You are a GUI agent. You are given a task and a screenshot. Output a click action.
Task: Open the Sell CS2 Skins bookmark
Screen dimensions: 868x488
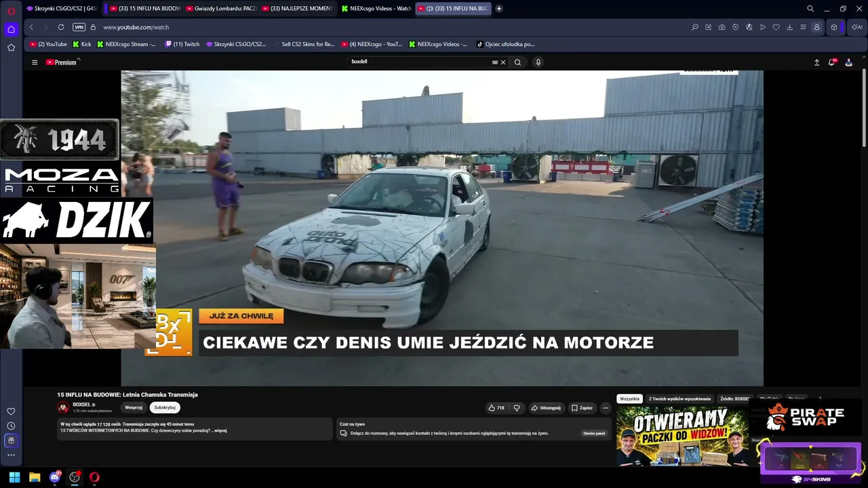click(x=304, y=44)
